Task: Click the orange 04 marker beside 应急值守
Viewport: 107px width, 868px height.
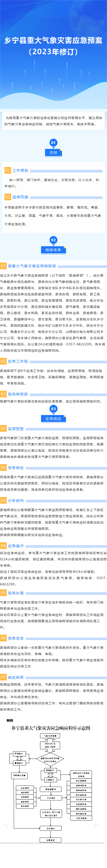Action: pyautogui.click(x=3, y=546)
